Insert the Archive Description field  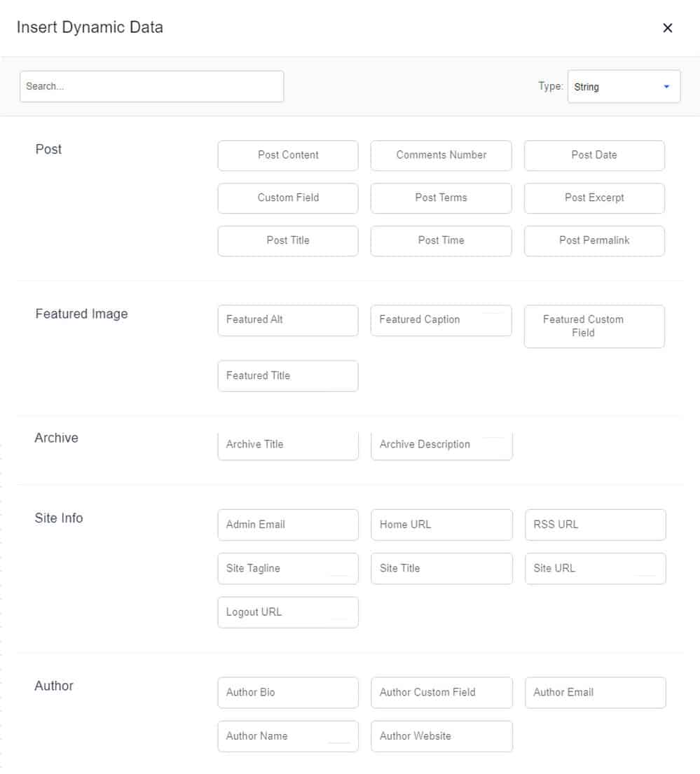[442, 445]
